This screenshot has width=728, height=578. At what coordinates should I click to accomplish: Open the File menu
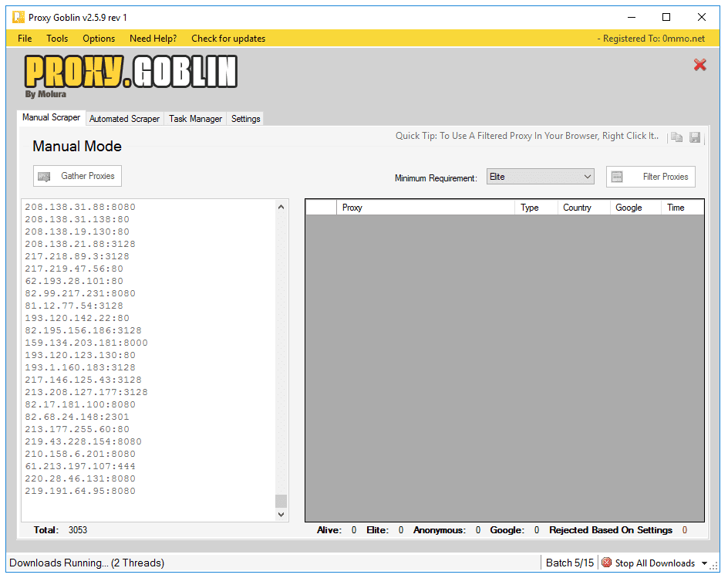25,39
